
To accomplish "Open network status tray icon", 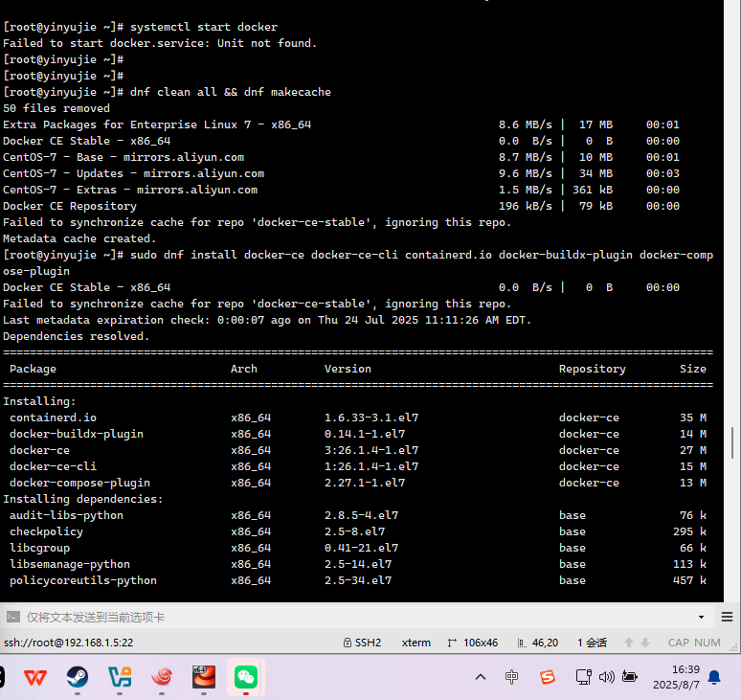I will (584, 677).
